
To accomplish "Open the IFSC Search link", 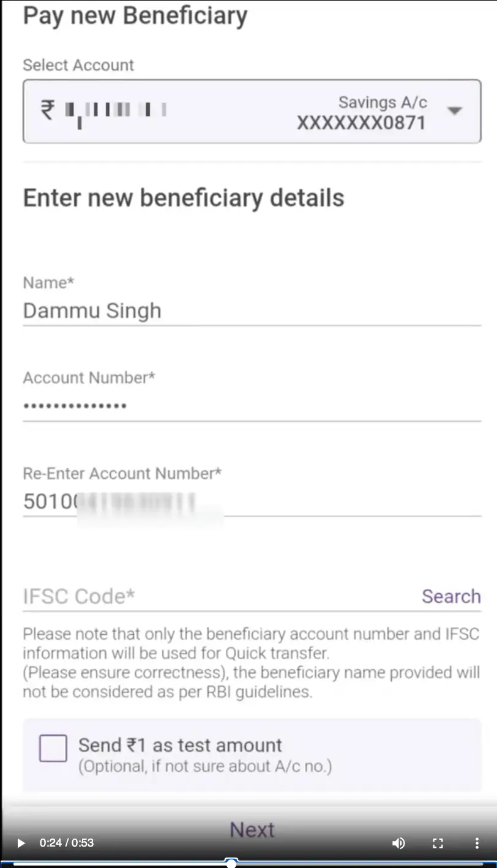I will (x=451, y=596).
